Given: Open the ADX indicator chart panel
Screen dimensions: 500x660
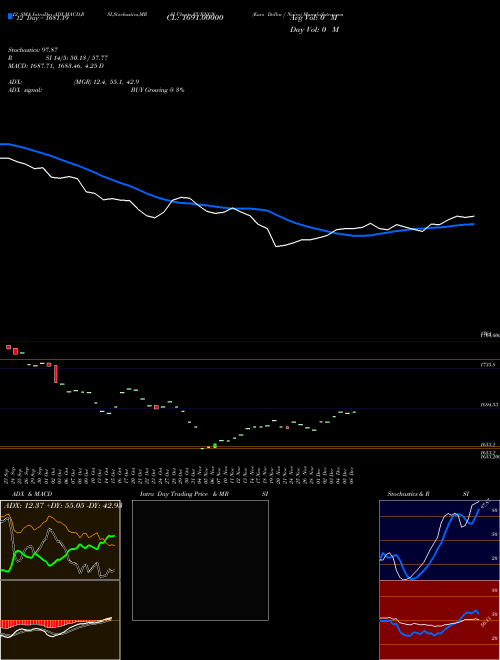Looking at the screenshot, I should click(60, 540).
